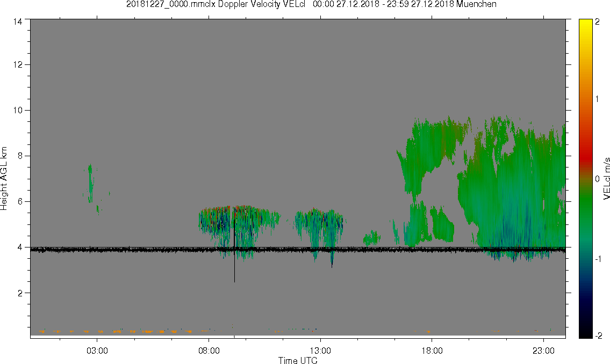Click the '8' height tick label
The image size is (610, 364).
(x=20, y=156)
